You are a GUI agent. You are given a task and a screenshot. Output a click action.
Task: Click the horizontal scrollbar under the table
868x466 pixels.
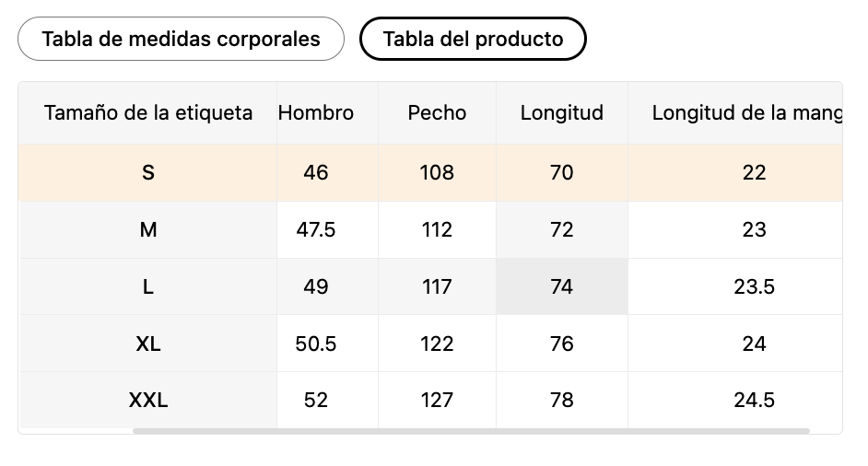[x=470, y=430]
